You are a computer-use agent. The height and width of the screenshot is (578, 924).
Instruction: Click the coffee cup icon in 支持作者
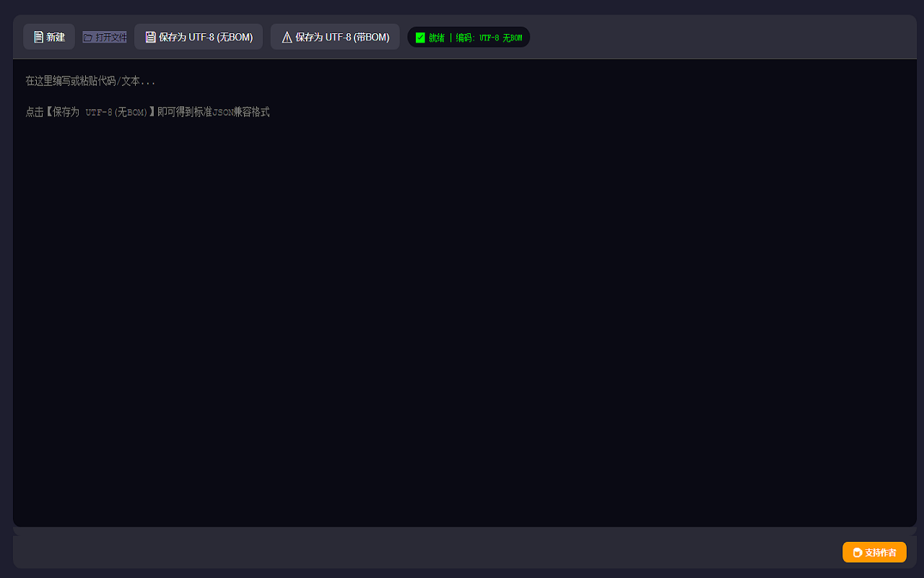coord(858,553)
